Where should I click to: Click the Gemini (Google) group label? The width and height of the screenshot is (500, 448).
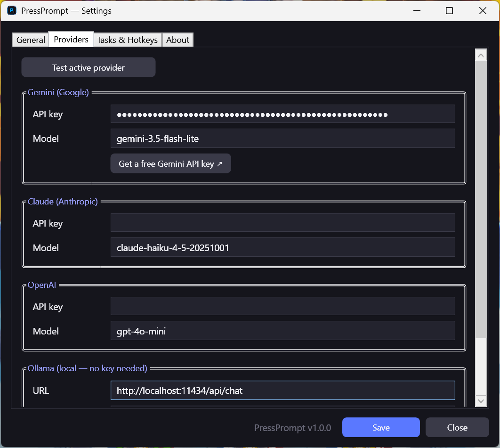pos(58,92)
